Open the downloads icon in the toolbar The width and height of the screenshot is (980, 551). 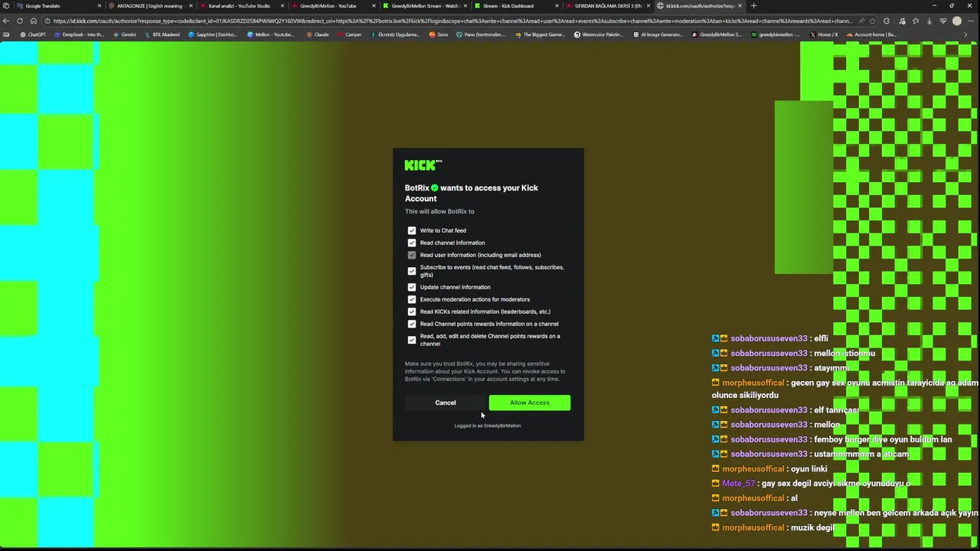point(929,21)
